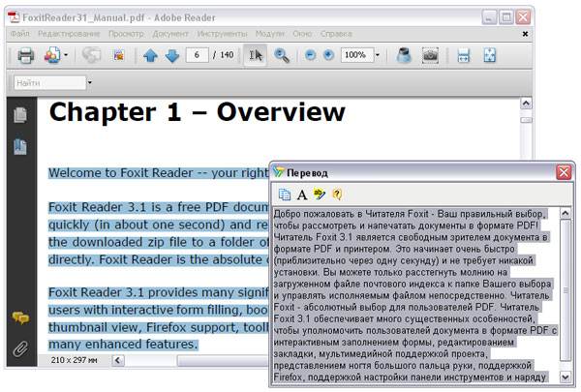Viewport: 581px width, 392px height.
Task: Click document scrollbar up arrow
Action: [526, 103]
